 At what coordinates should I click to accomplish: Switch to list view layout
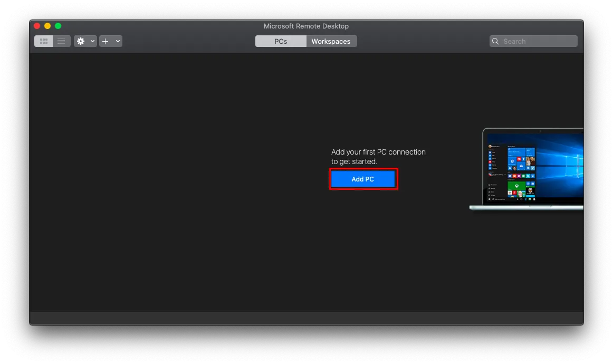tap(62, 41)
